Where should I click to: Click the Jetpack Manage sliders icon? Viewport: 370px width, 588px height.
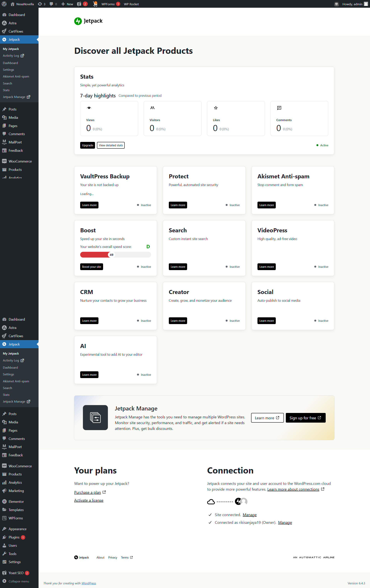click(95, 418)
